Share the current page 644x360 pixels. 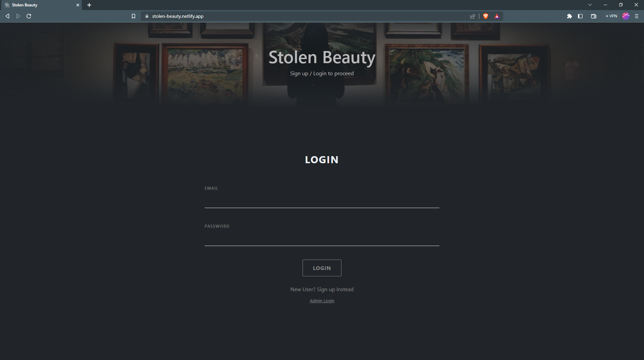[x=472, y=16]
